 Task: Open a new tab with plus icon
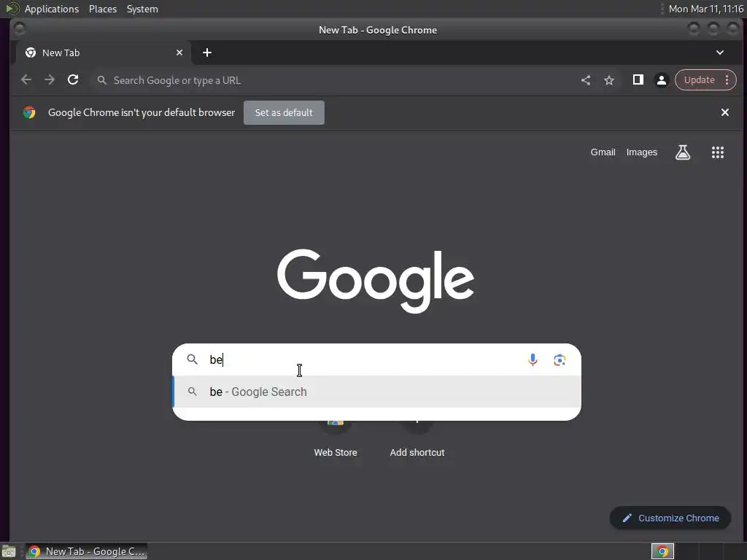[x=206, y=52]
